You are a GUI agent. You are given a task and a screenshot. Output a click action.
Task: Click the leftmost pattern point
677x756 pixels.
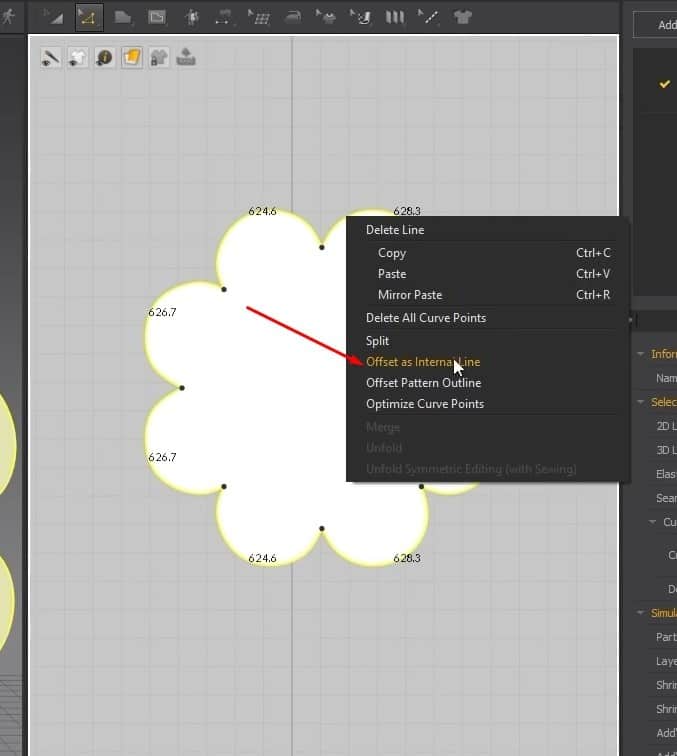pos(182,388)
